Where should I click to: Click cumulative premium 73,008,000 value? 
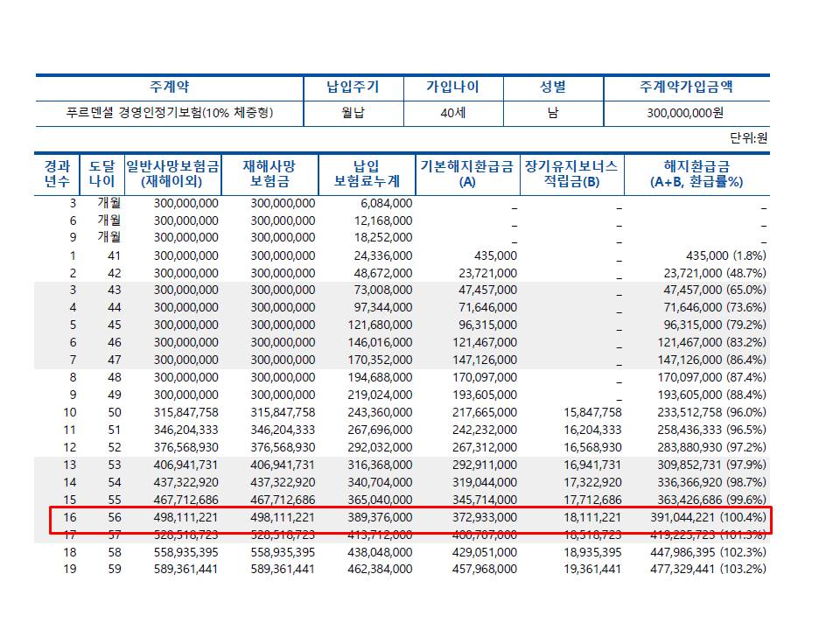point(383,290)
